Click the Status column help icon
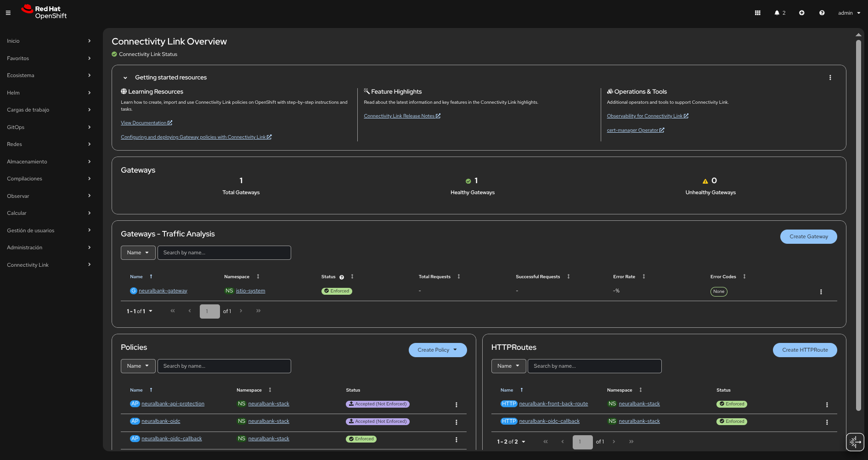This screenshot has height=460, width=868. (x=342, y=277)
